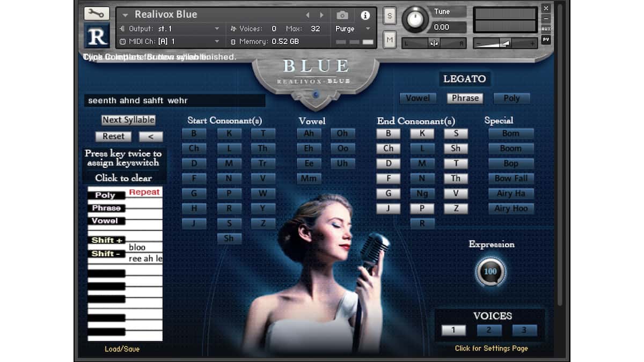Select the Bow Fall special syllable
Viewport: 644px width, 362px height.
511,179
